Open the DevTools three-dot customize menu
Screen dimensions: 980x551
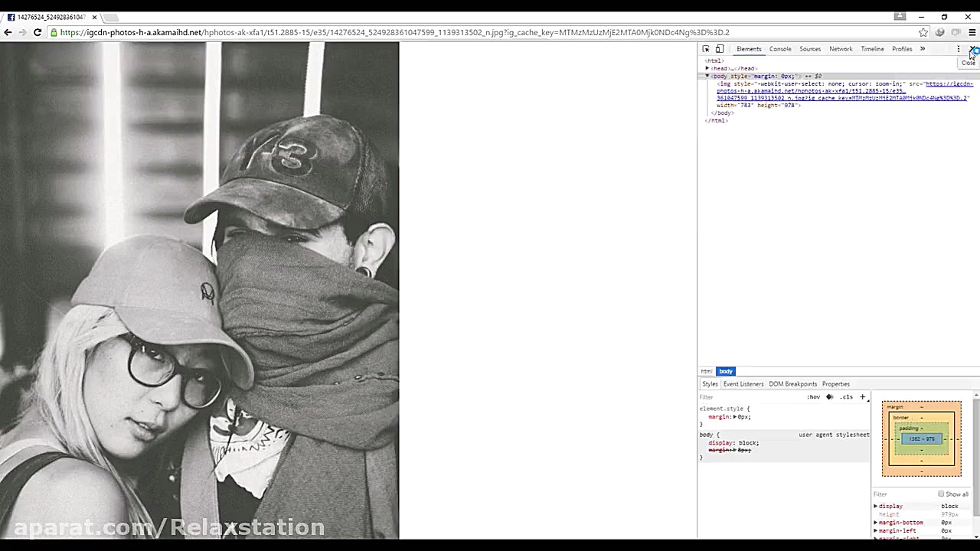958,49
